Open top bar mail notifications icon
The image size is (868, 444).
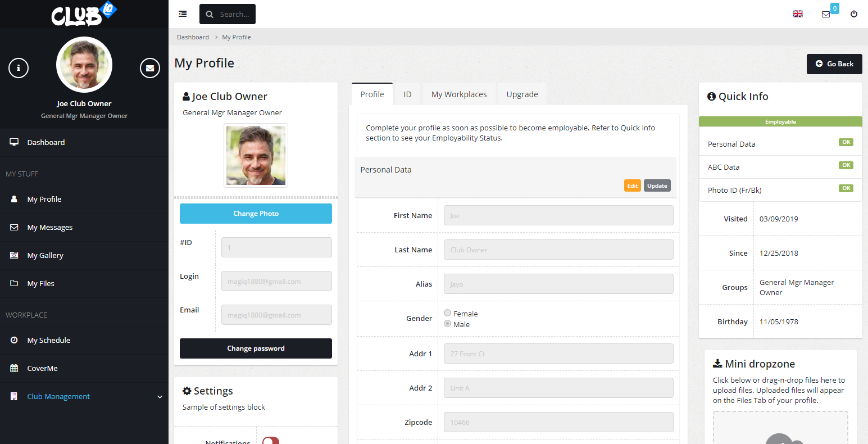(826, 14)
